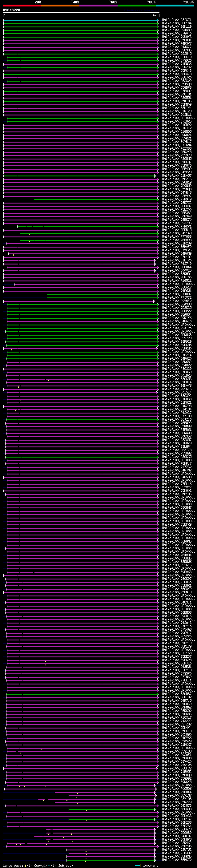This screenshot has width=197, height=868.
Task: Select hit label UniRef100_B2ACL0
Action: pos(176,57)
